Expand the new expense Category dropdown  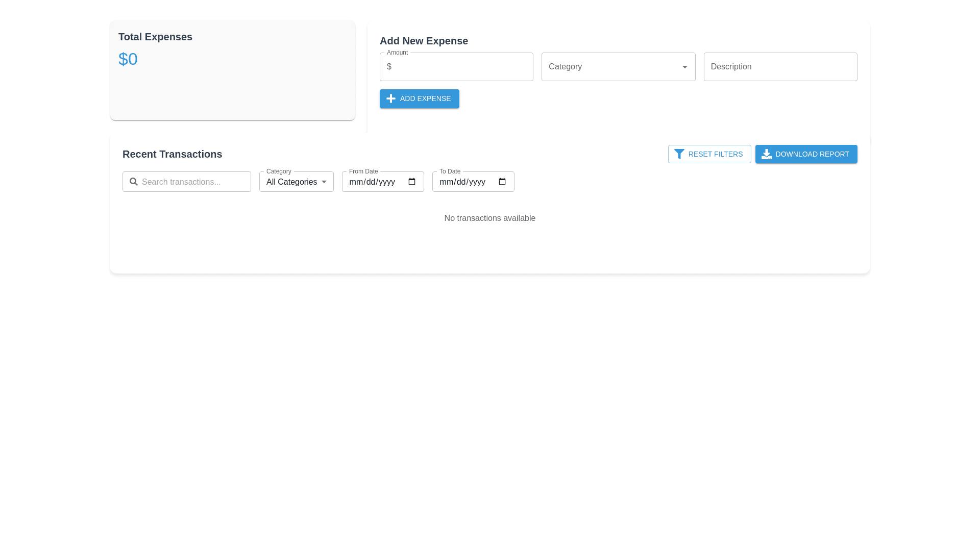coord(612,67)
